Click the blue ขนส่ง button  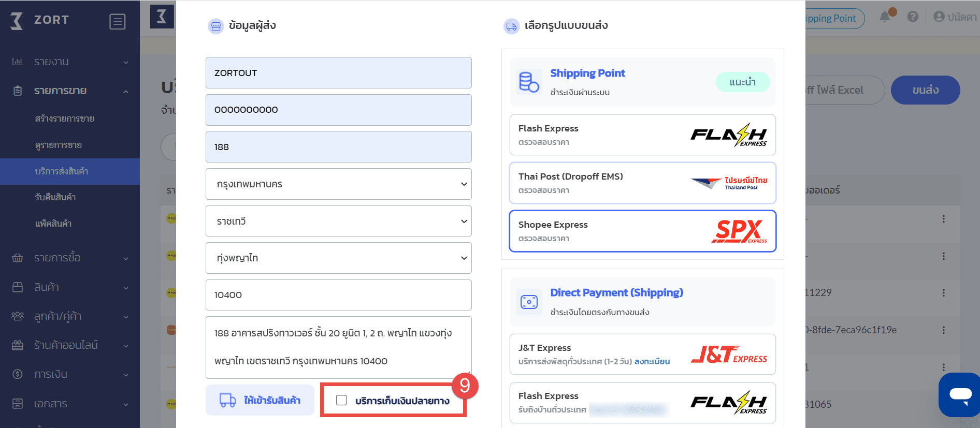click(925, 90)
